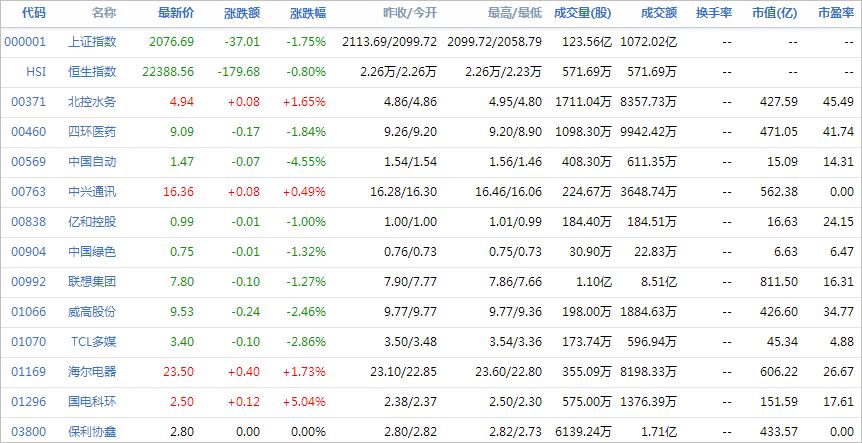
Task: Open stock code 00371
Action: (29, 102)
